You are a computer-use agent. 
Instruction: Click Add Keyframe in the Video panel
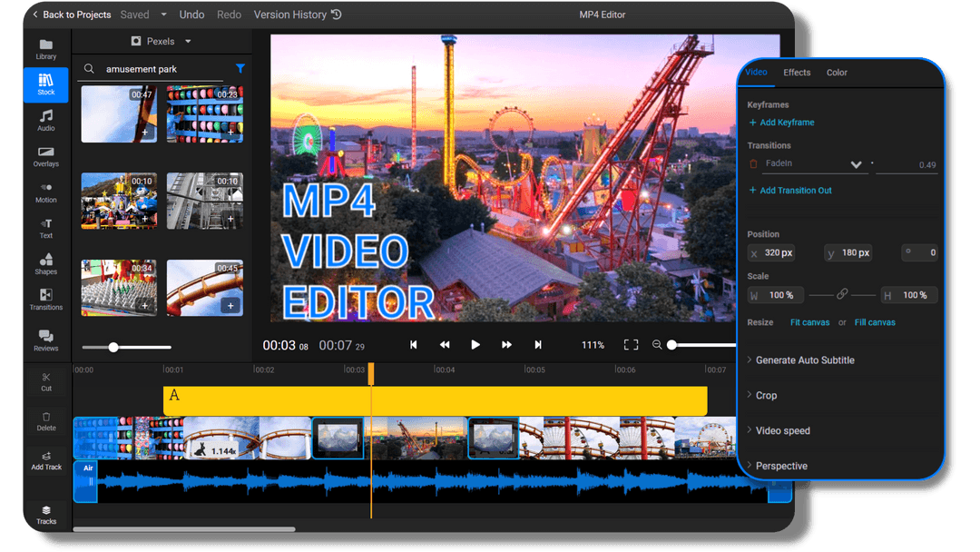(x=784, y=122)
